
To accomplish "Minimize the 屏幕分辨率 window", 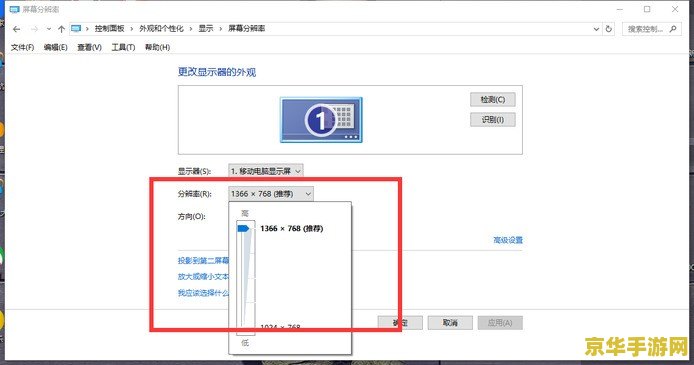I will pyautogui.click(x=620, y=9).
